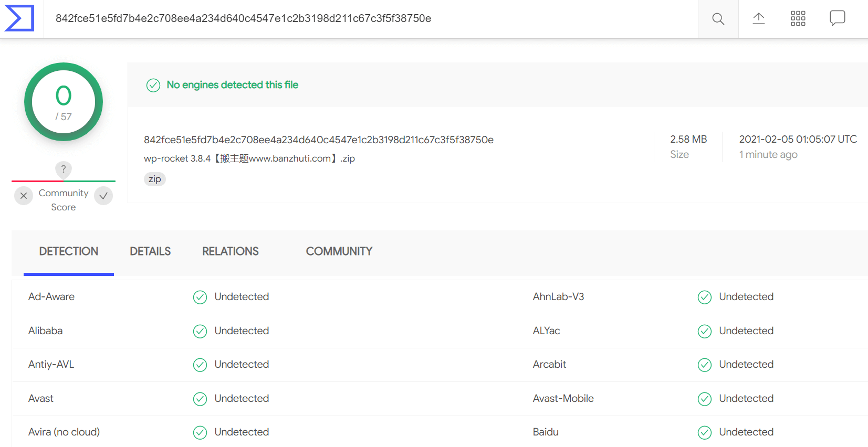Click the Avast engine name
This screenshot has height=447, width=868.
coord(41,398)
